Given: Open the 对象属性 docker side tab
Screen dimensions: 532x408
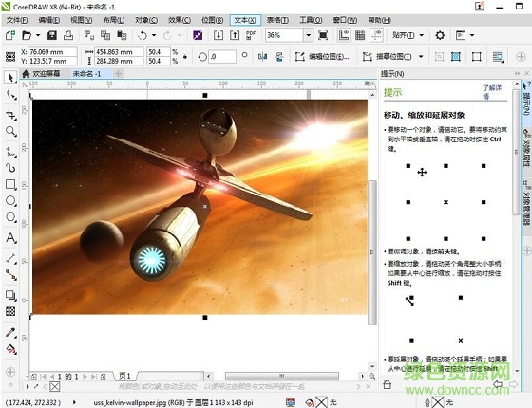Looking at the screenshot, I should tap(526, 147).
